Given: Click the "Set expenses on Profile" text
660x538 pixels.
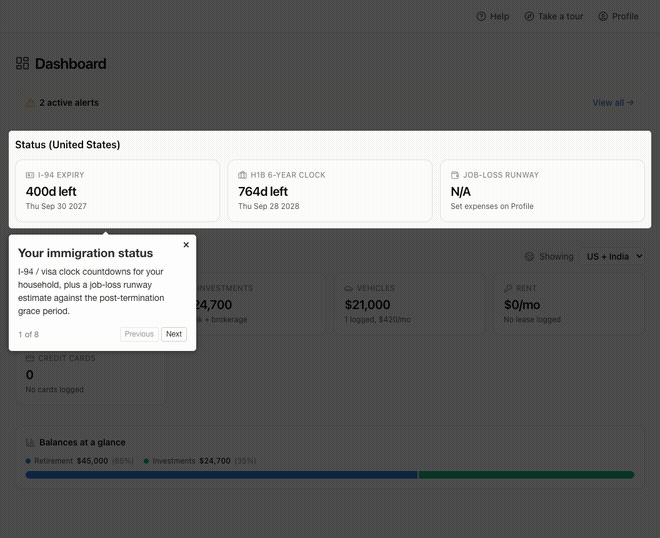Looking at the screenshot, I should point(492,206).
